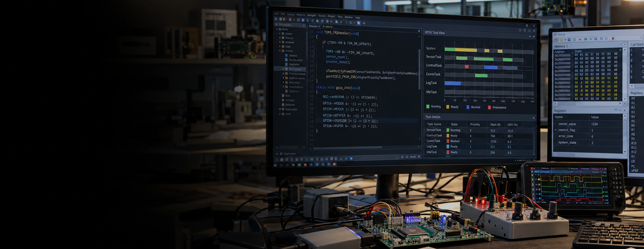Image resolution: width=644 pixels, height=249 pixels.
Task: Click the Memory 1 scroll-down arrow
Action: pos(625,99)
